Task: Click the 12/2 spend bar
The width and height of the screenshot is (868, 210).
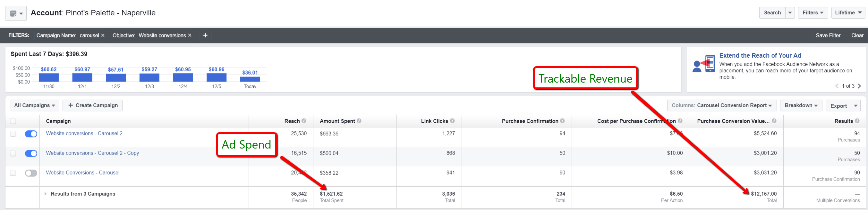Action: pos(116,78)
